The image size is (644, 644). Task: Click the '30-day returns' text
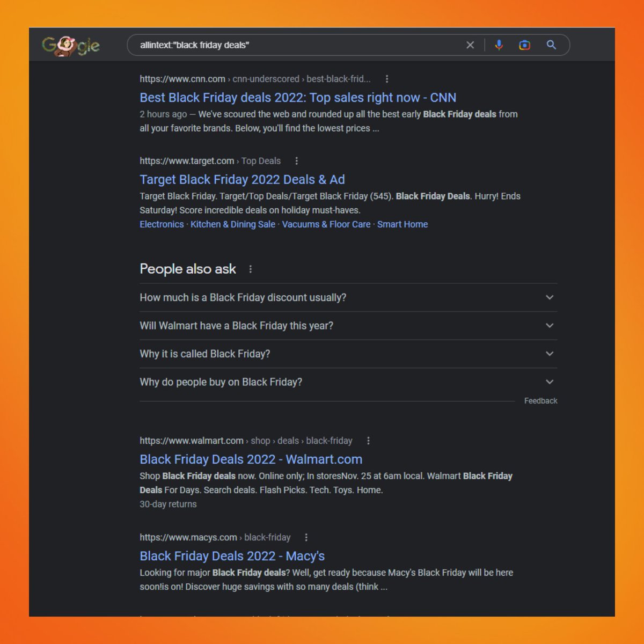168,504
